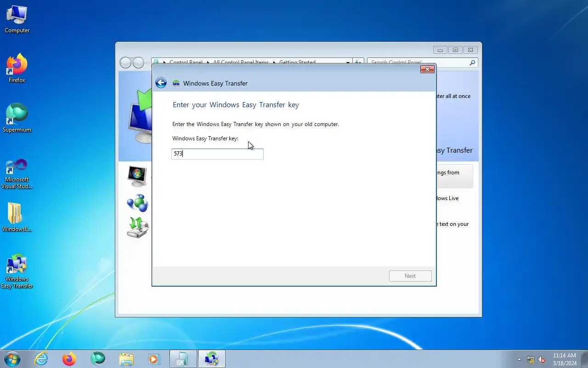Click the Windows Live icon in Getting Started

(137, 203)
